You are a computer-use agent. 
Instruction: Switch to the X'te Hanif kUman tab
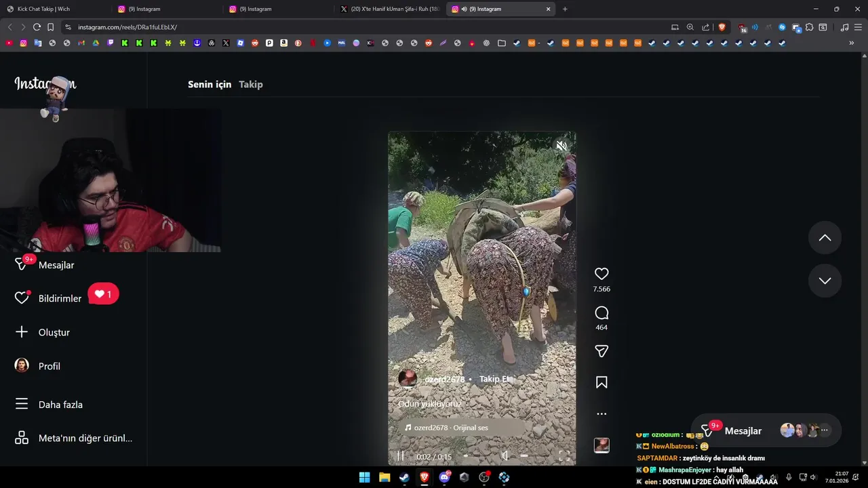coord(390,9)
